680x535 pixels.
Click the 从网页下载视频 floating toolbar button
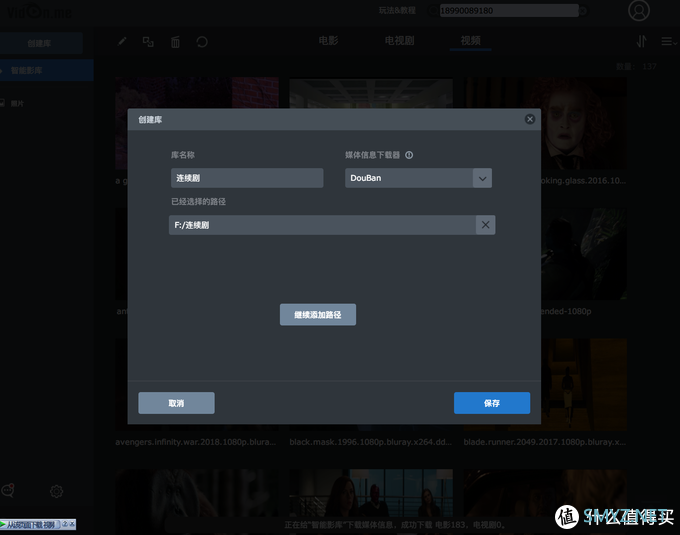pyautogui.click(x=29, y=525)
